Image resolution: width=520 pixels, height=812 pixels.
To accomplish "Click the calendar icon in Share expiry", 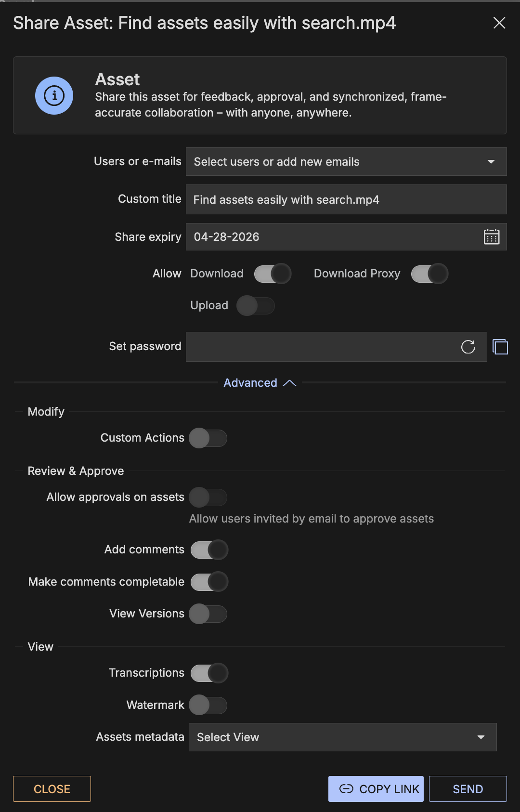I will point(491,237).
